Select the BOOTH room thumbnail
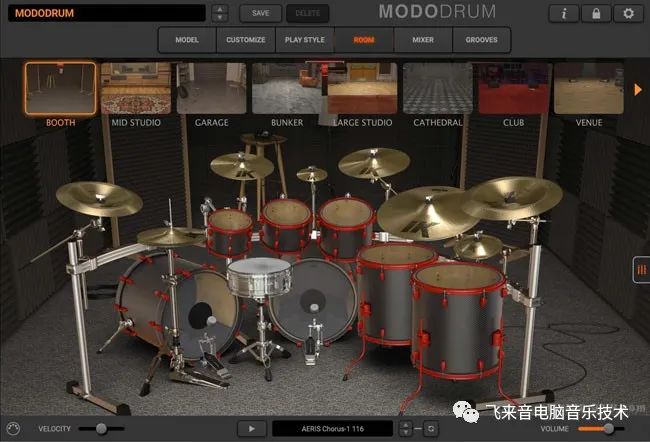 tap(61, 88)
